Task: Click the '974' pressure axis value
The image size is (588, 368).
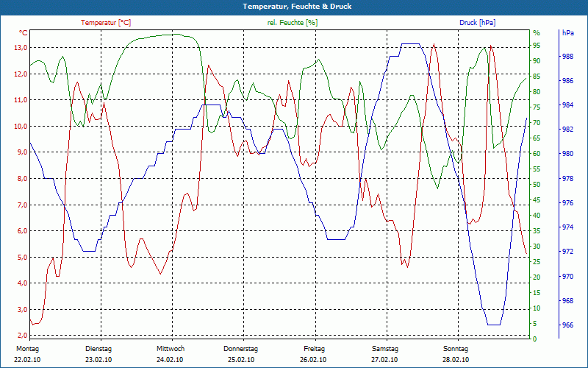Action: click(568, 227)
